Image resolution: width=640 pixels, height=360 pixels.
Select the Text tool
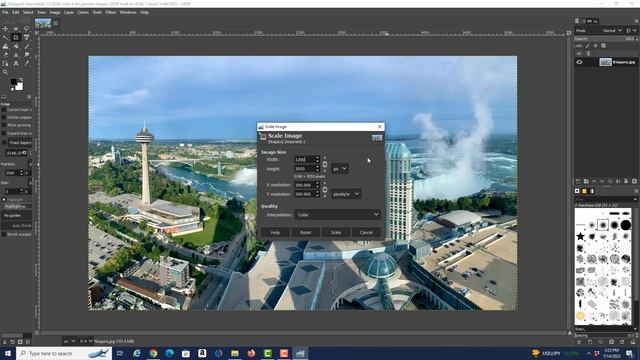coord(16,64)
